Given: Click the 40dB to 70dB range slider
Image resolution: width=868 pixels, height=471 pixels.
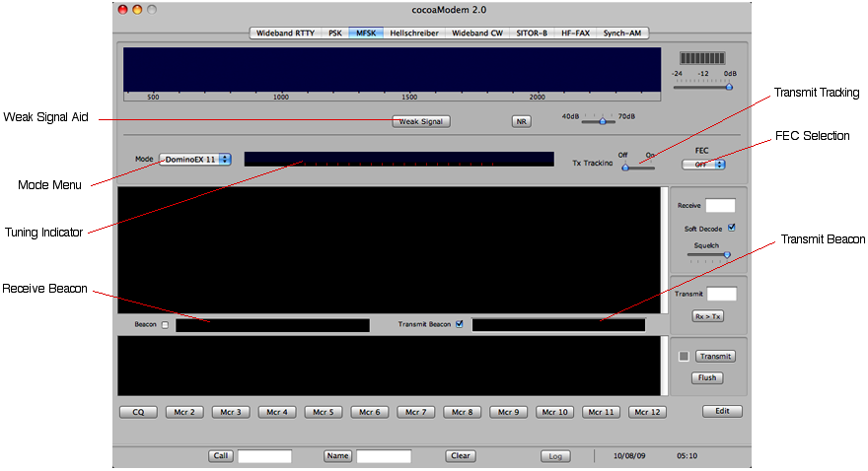Looking at the screenshot, I should 599,120.
